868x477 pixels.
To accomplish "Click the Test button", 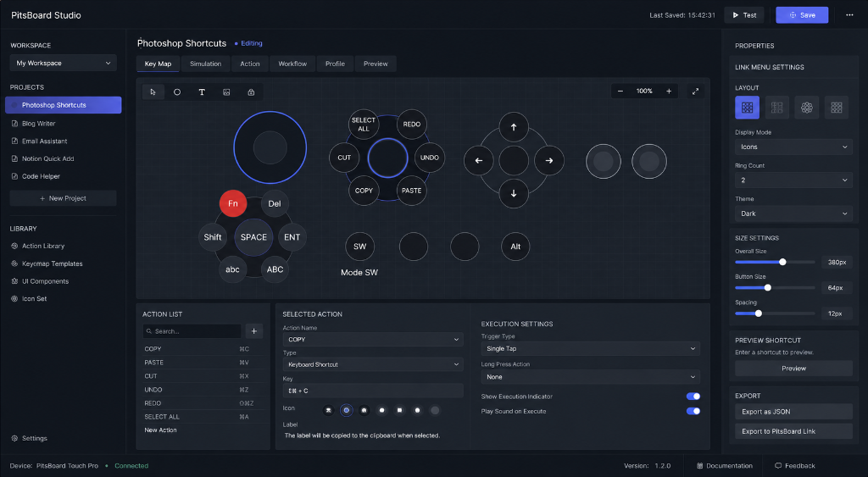I will (744, 15).
